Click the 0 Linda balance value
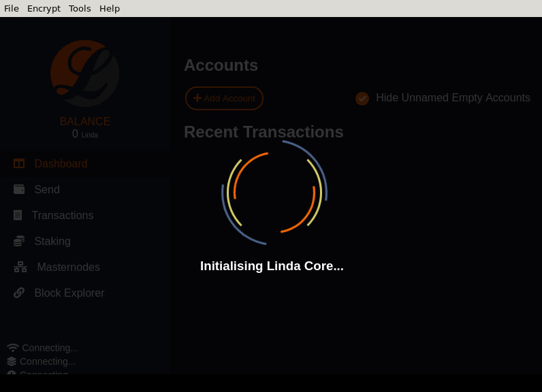The height and width of the screenshot is (392, 542). 85,134
